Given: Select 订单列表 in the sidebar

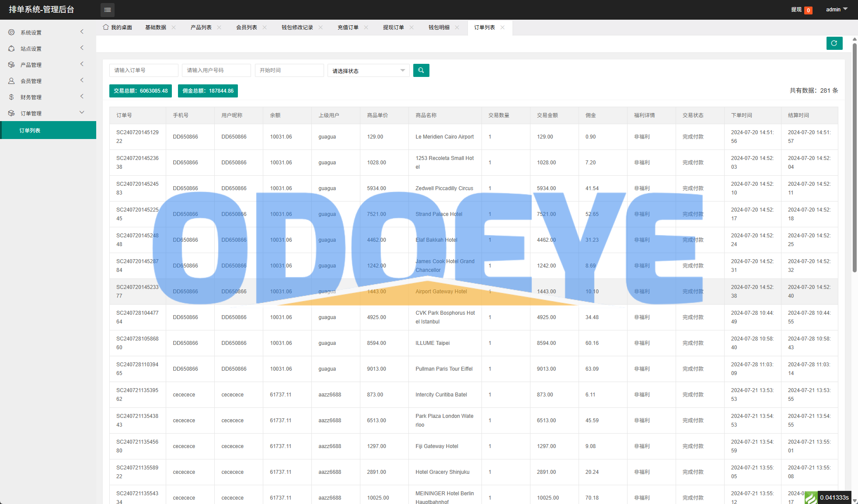Looking at the screenshot, I should [x=30, y=131].
